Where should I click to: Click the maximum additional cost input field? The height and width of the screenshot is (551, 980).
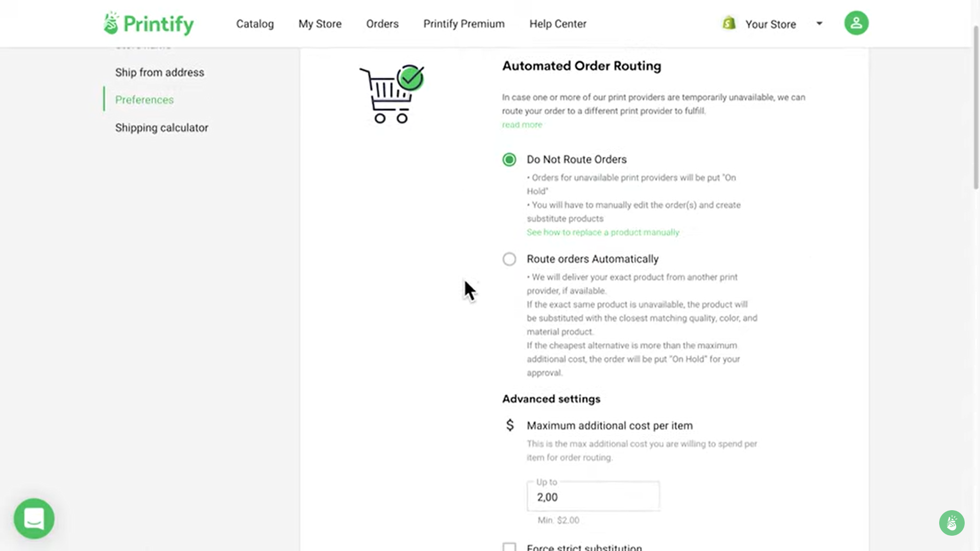[x=593, y=497]
